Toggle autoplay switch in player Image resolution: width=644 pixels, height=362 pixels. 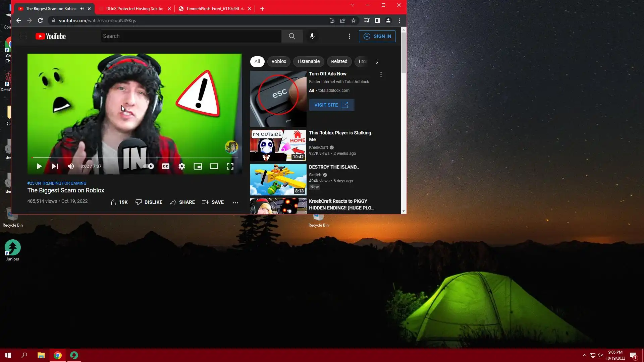pos(149,166)
